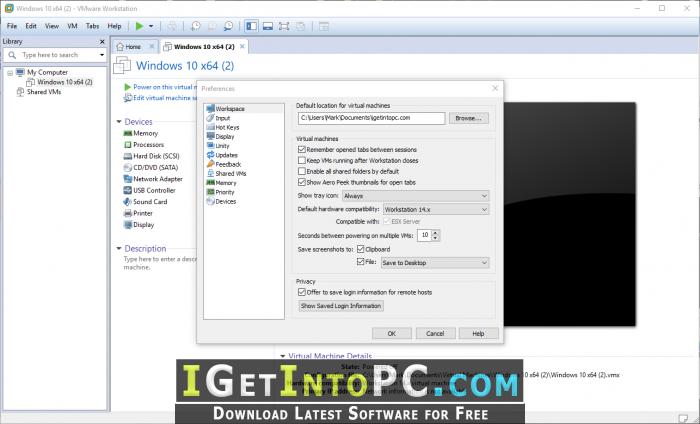Image resolution: width=700 pixels, height=424 pixels.
Task: Collapse My Computer tree node
Action: 10,72
